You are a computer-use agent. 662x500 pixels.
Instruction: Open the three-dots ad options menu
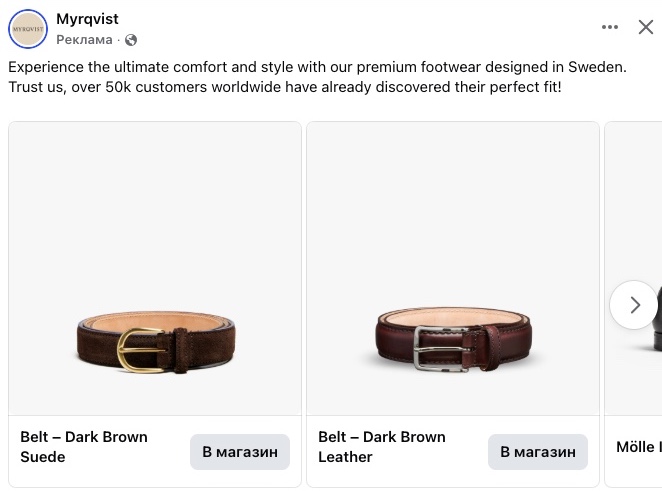click(610, 27)
